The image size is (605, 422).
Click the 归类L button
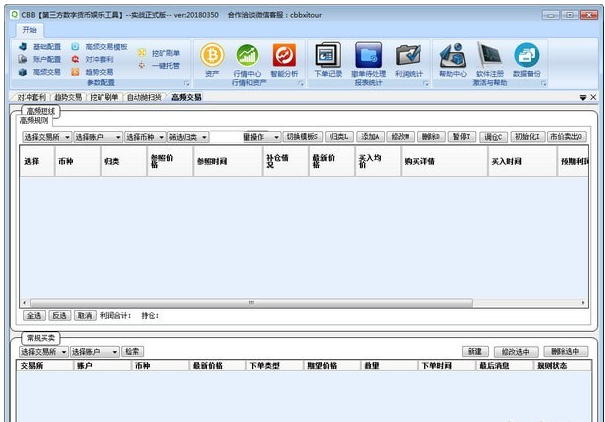[x=339, y=137]
